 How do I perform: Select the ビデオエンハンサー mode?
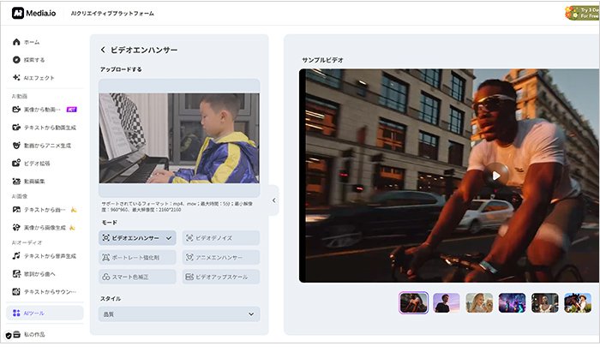click(x=137, y=238)
